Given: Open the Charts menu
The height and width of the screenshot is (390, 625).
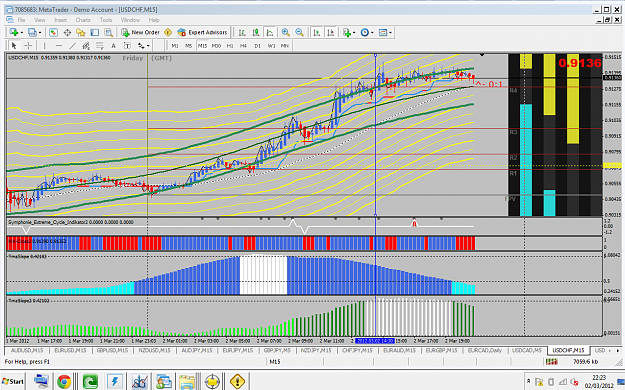Looking at the screenshot, I should (83, 20).
